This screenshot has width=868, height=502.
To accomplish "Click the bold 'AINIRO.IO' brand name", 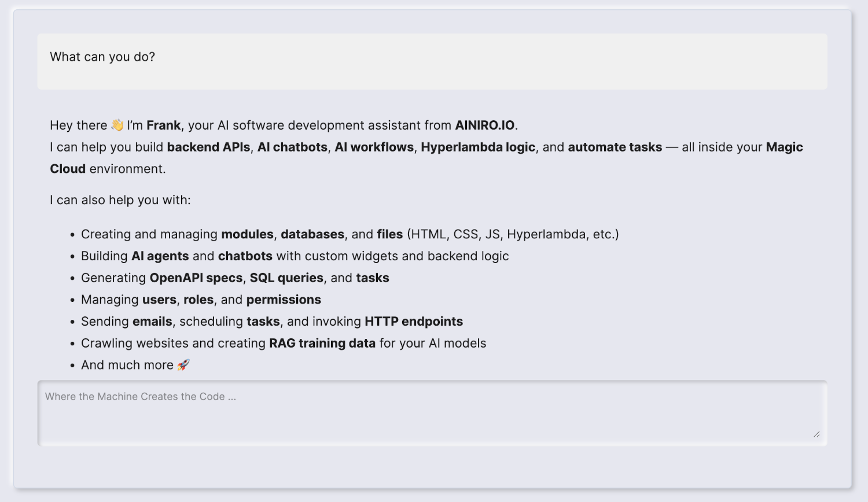I will coord(484,125).
